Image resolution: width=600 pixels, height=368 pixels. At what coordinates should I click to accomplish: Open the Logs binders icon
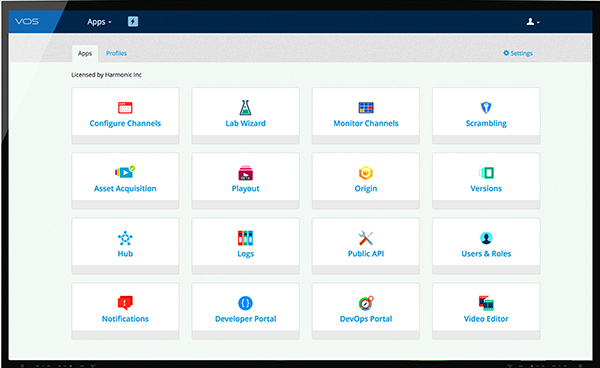point(245,238)
